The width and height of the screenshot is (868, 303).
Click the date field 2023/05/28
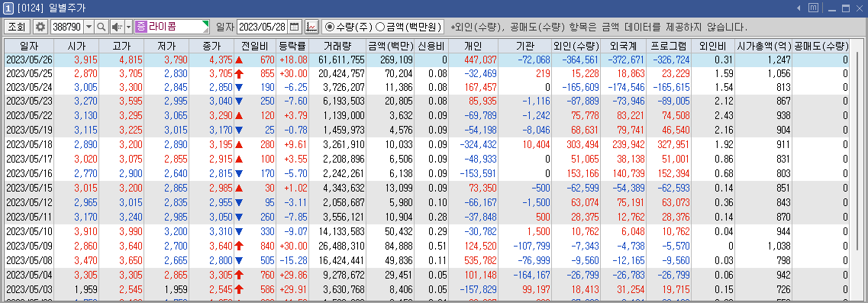pos(263,27)
